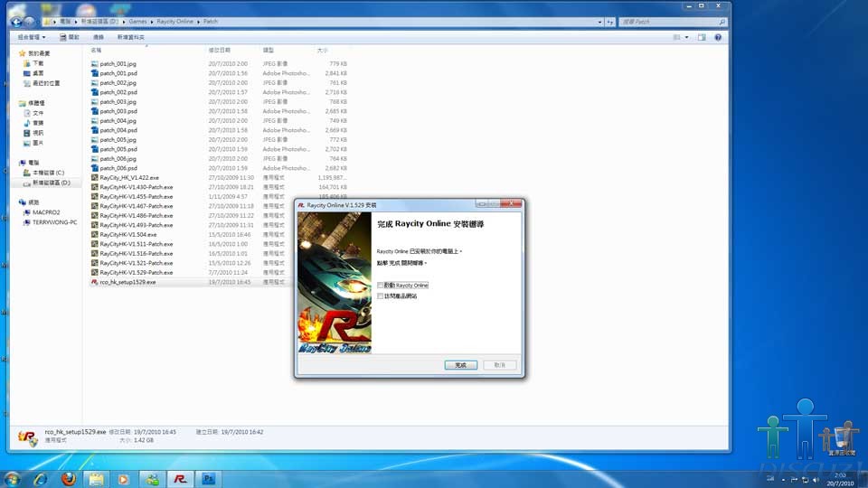Open TERRYWONG-PC in the sidebar
This screenshot has width=868, height=488.
tap(50, 222)
